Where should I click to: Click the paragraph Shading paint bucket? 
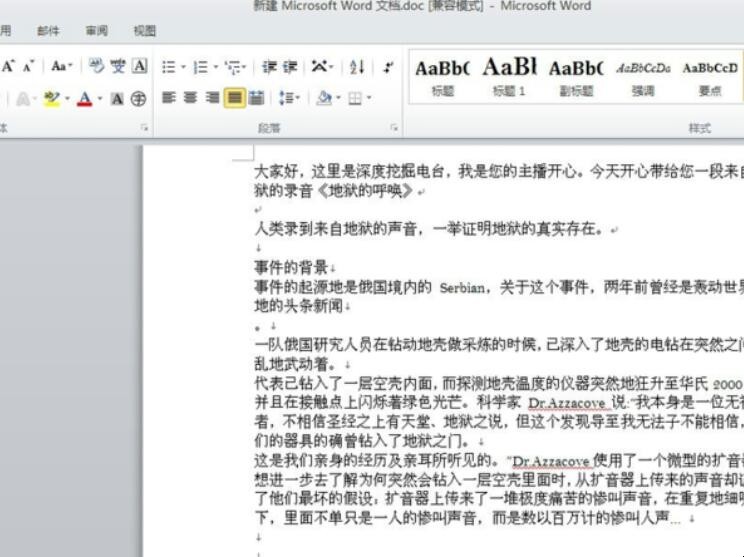click(x=325, y=98)
